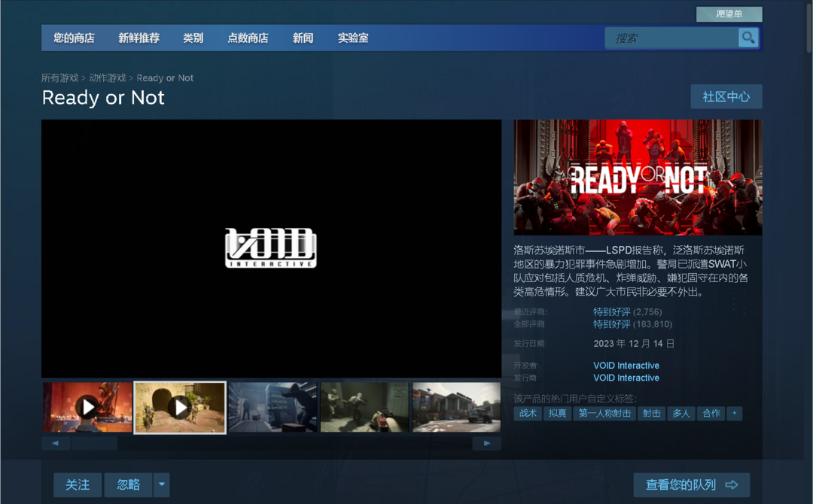Click the 愿望单 wishlist button
The height and width of the screenshot is (504, 813).
tap(729, 14)
